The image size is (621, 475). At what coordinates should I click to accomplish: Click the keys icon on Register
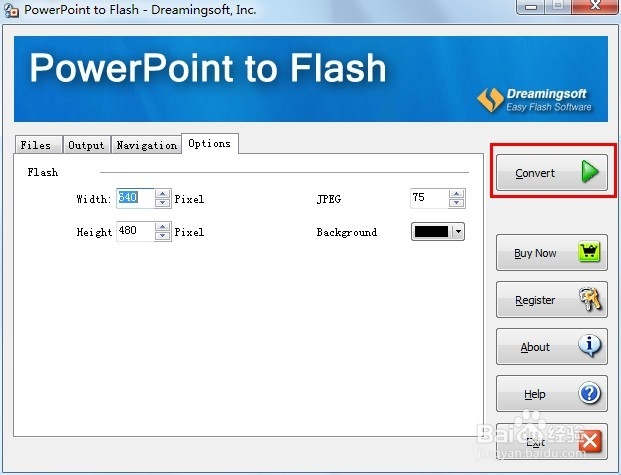click(x=590, y=299)
